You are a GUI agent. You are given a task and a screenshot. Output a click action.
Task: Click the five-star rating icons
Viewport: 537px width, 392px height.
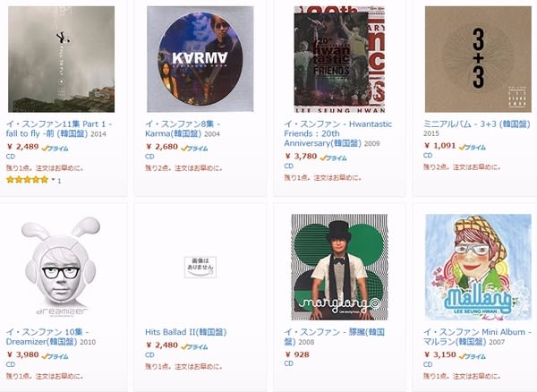point(28,180)
